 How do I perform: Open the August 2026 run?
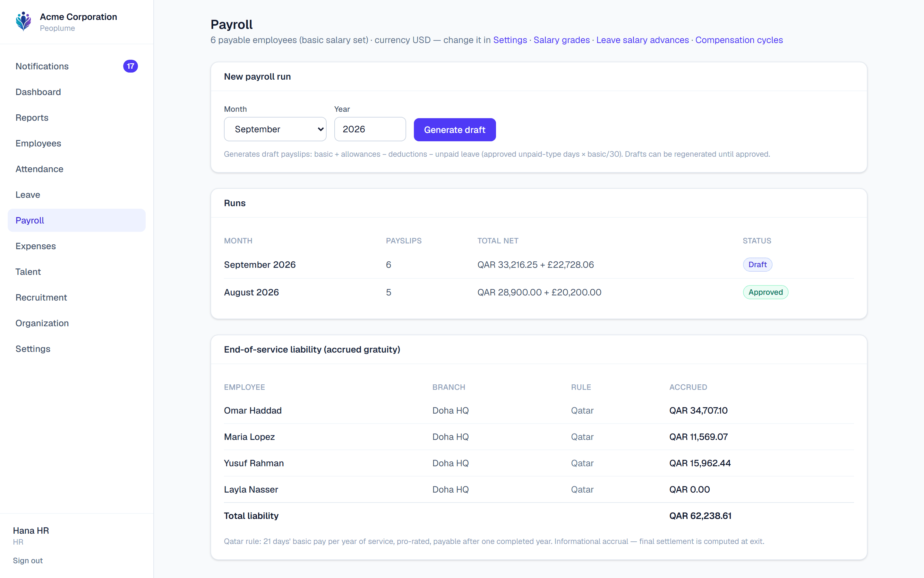[251, 292]
